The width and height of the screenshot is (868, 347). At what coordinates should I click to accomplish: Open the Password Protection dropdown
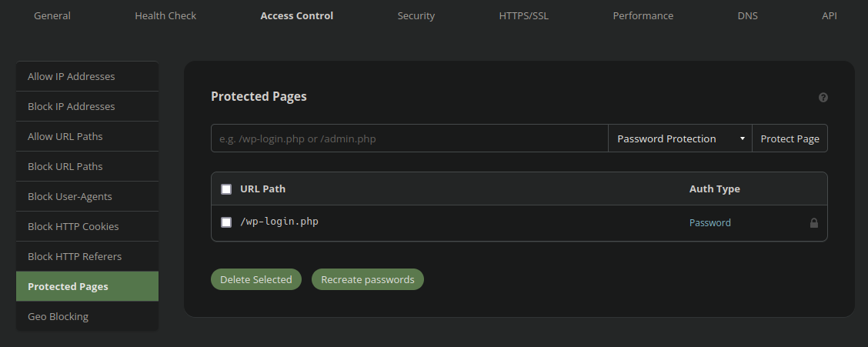(x=679, y=138)
